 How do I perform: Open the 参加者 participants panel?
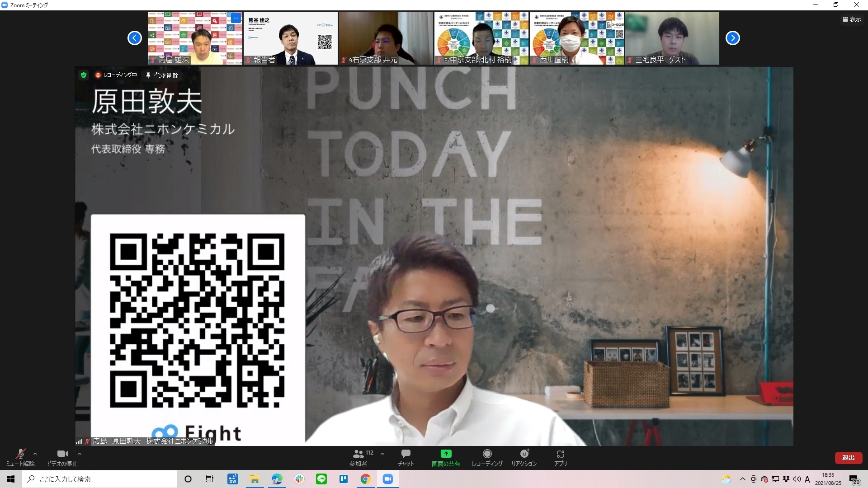click(x=359, y=457)
